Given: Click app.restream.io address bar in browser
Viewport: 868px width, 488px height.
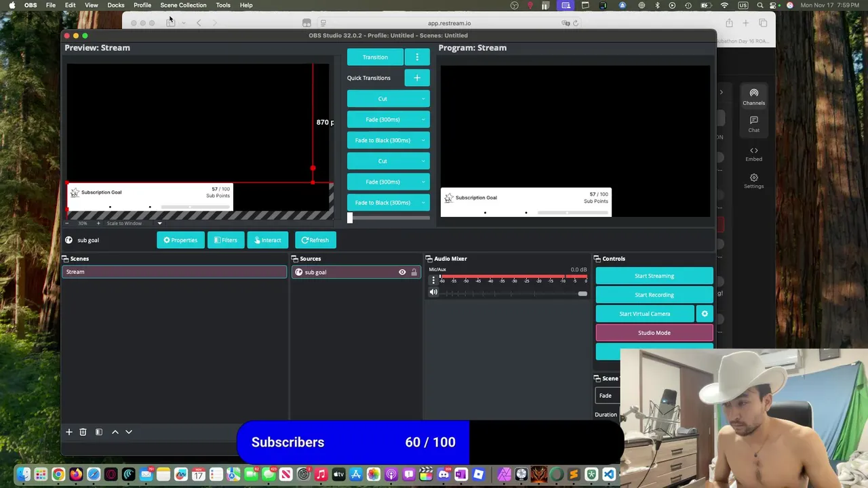Looking at the screenshot, I should (449, 23).
